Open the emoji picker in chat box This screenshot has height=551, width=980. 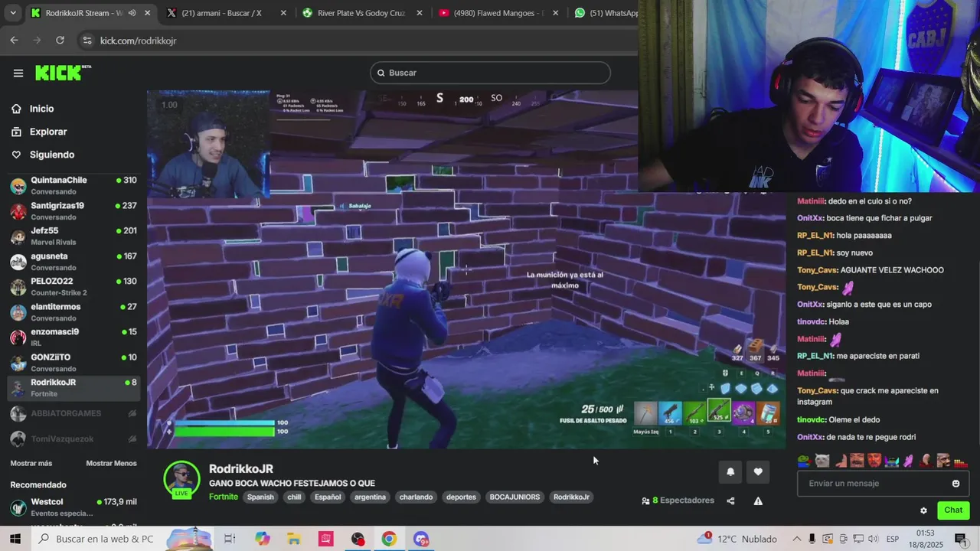pos(955,484)
